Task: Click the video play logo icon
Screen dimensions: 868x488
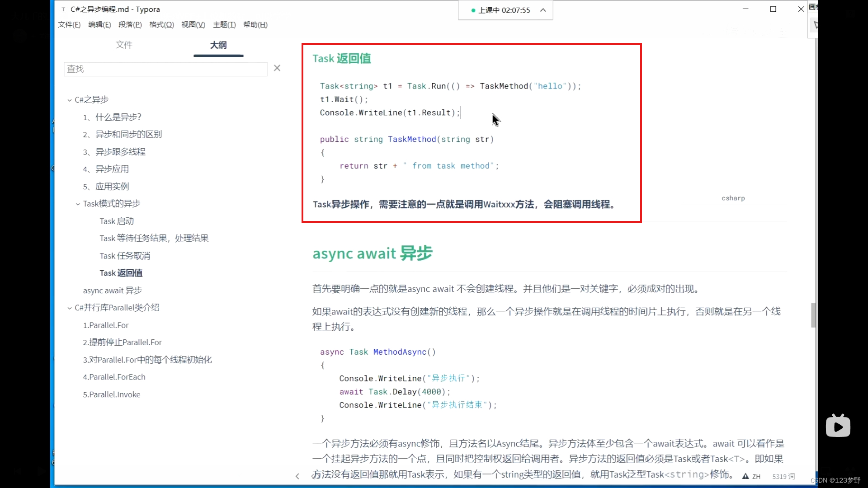Action: pyautogui.click(x=838, y=426)
